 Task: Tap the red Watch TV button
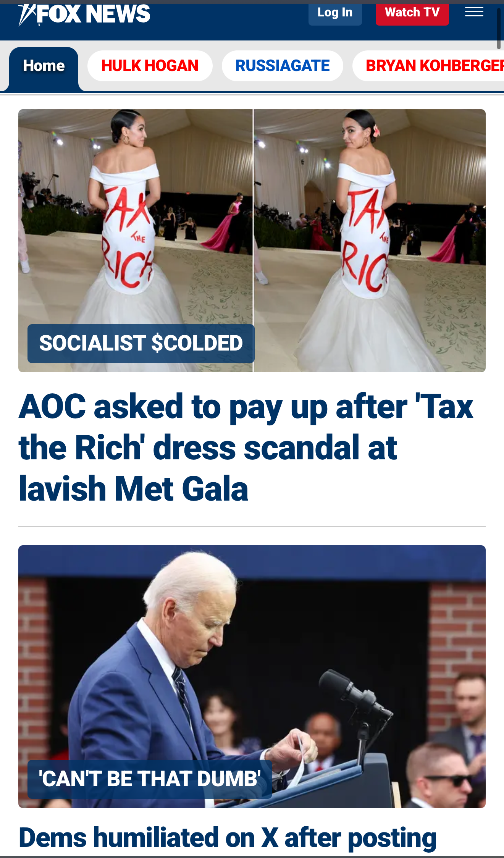[412, 13]
